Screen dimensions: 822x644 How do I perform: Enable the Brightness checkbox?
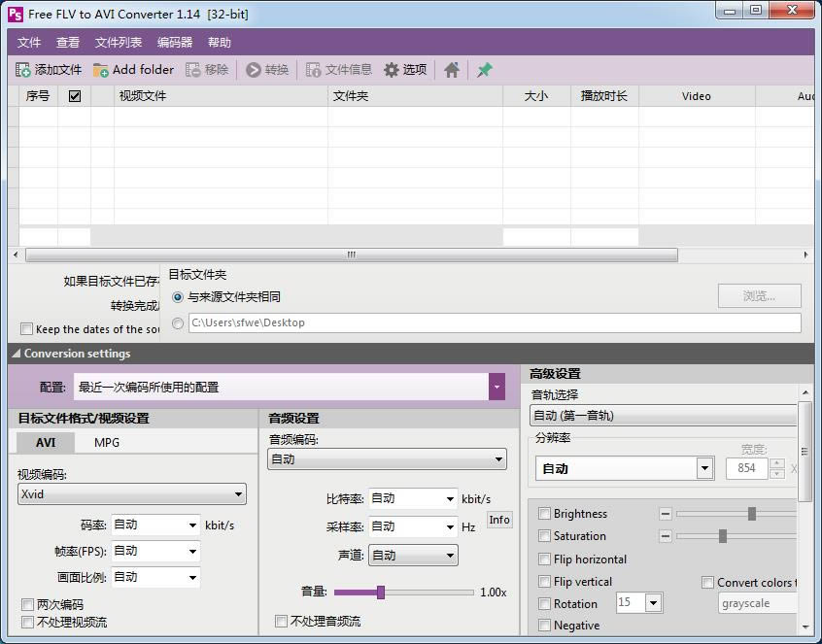click(x=545, y=514)
